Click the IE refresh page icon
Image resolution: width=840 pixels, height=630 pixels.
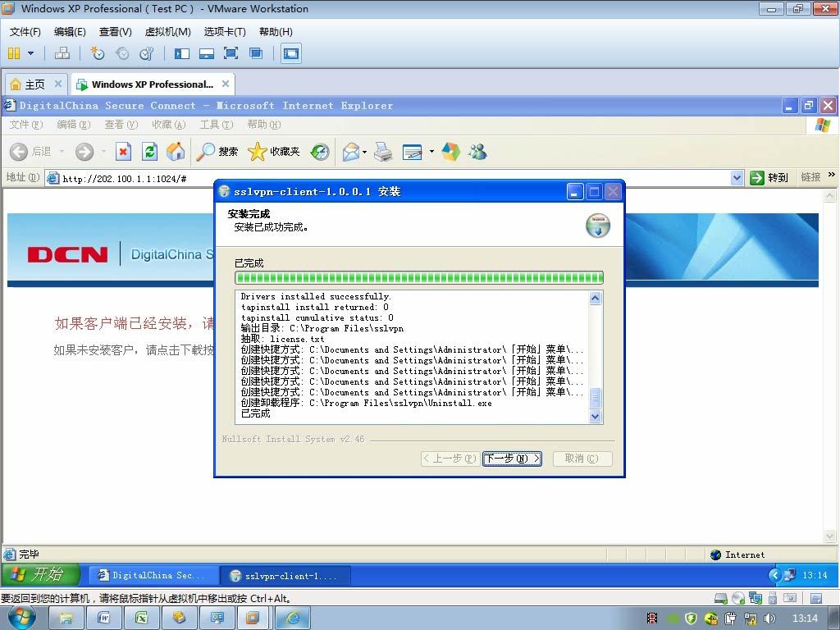149,152
